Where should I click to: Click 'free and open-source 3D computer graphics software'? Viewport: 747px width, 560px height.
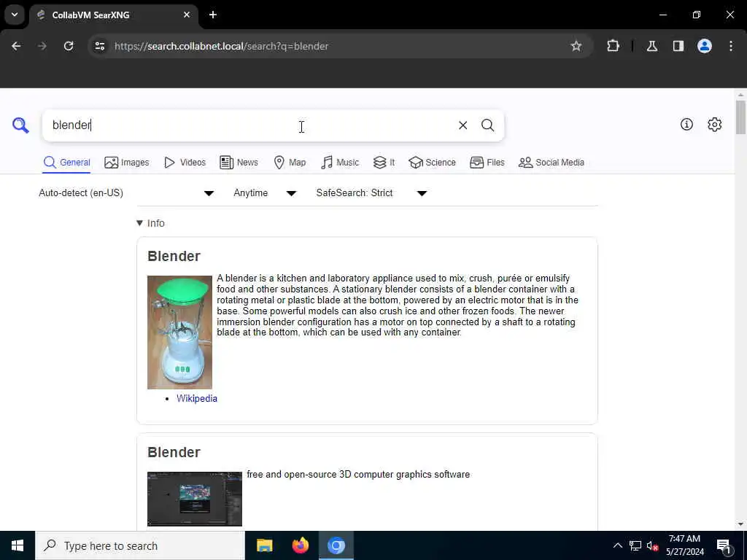click(x=358, y=475)
